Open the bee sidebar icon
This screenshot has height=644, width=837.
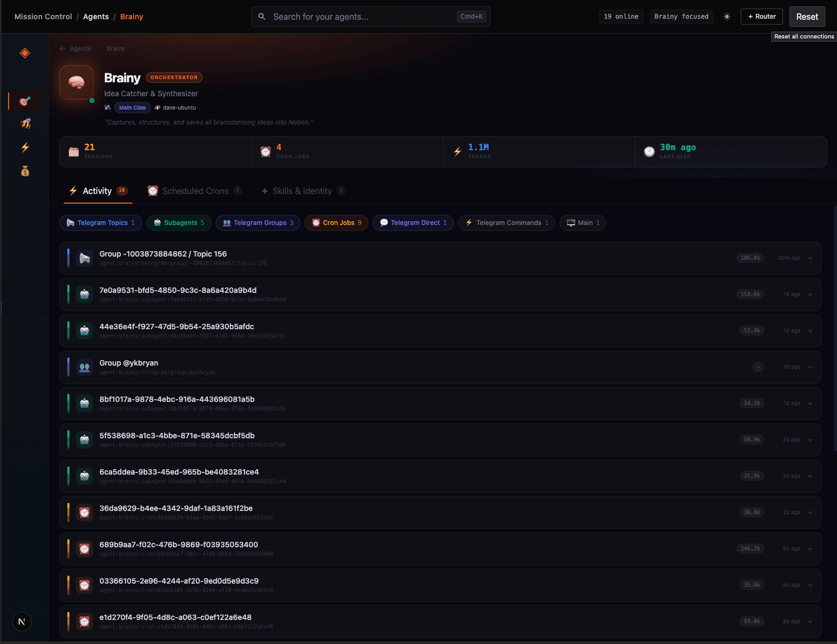tap(25, 123)
